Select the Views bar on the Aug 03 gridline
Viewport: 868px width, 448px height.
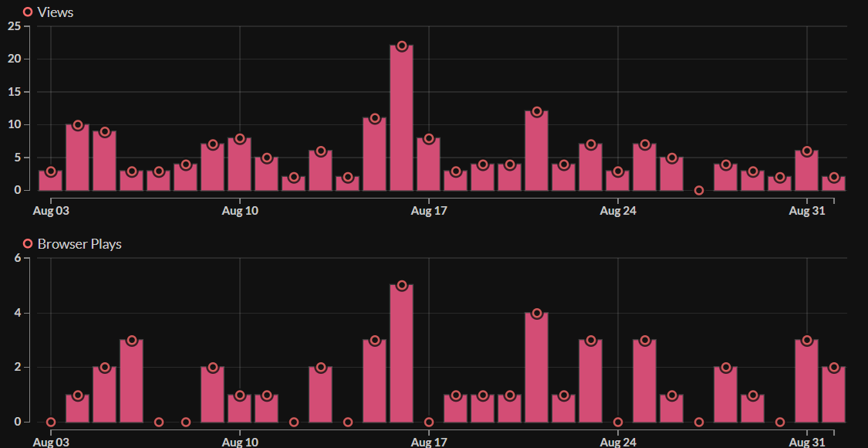coord(51,181)
